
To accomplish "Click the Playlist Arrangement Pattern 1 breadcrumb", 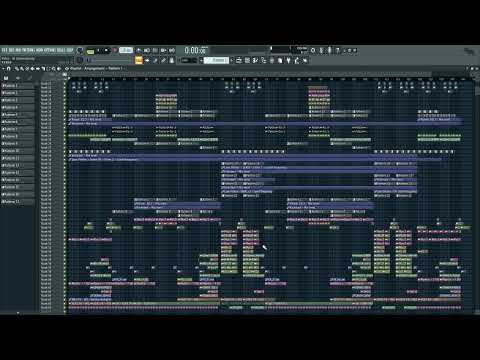I will 96,69.
